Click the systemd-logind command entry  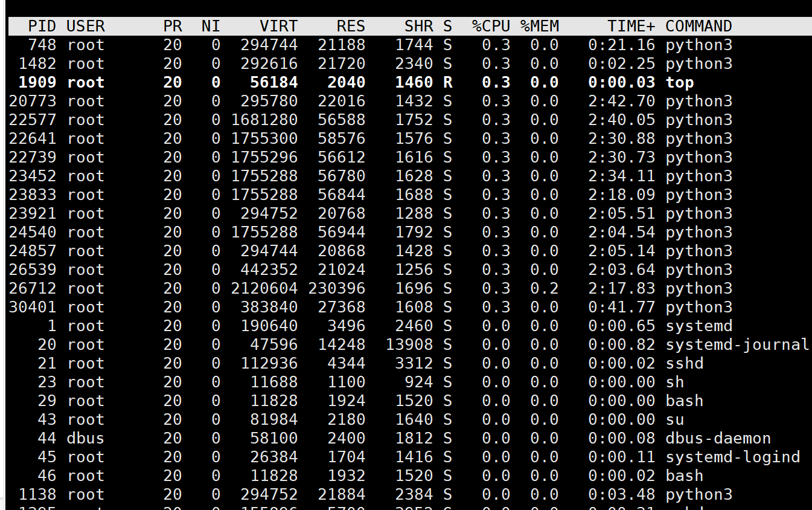coord(732,457)
